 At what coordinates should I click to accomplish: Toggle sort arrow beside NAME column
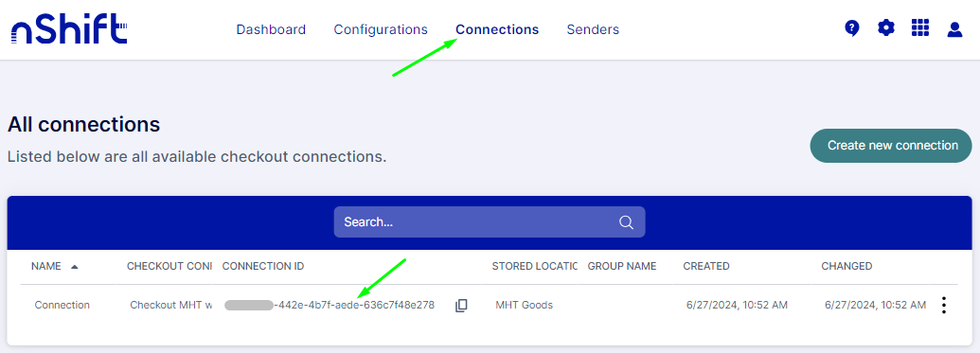pos(75,267)
